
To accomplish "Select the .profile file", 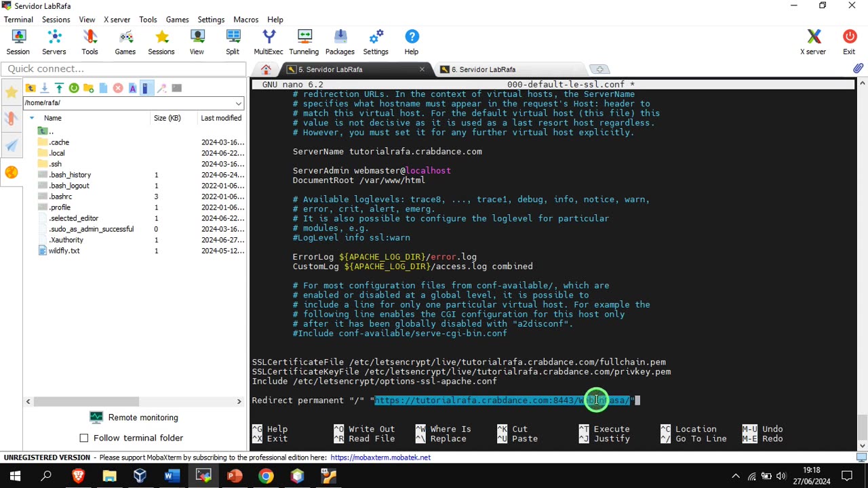I will pos(60,207).
